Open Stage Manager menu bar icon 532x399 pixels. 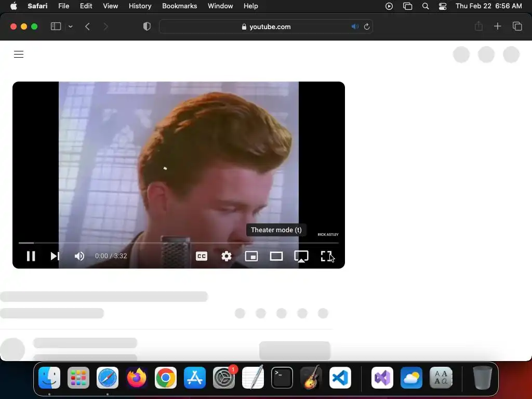[407, 6]
